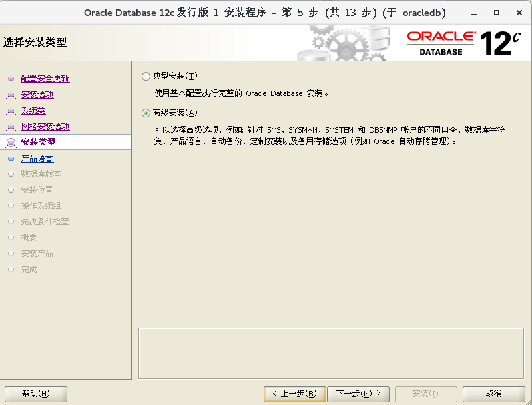This screenshot has height=405, width=532.
Task: Minimize the installer window
Action: (474, 13)
